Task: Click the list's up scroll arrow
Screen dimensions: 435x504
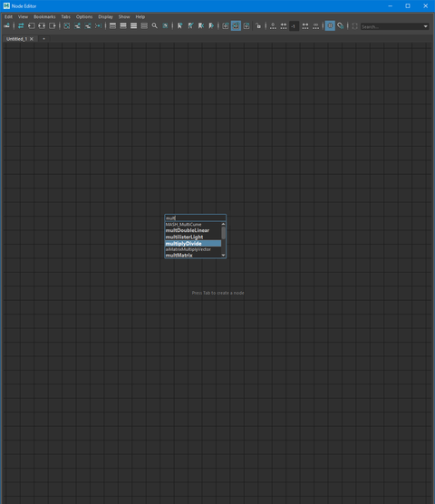Action: 223,225
